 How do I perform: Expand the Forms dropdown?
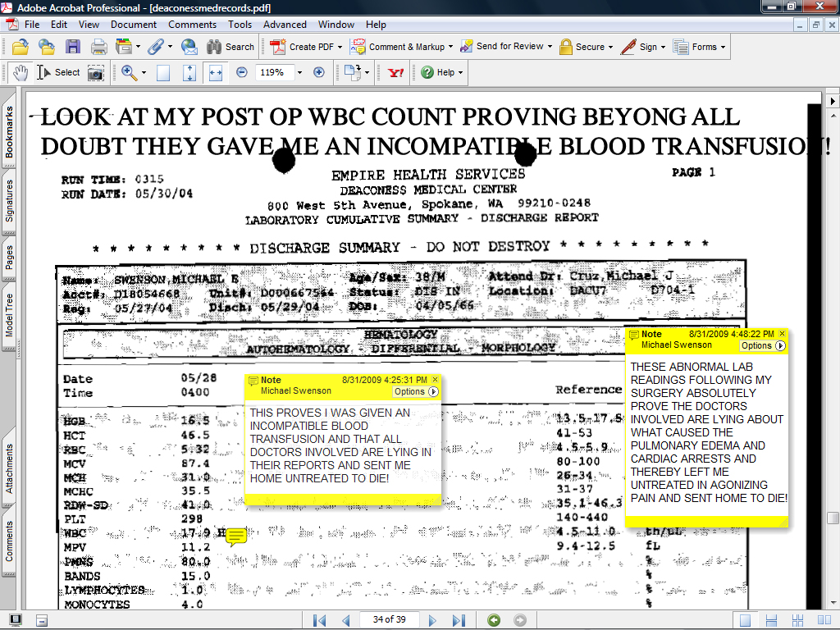point(723,47)
